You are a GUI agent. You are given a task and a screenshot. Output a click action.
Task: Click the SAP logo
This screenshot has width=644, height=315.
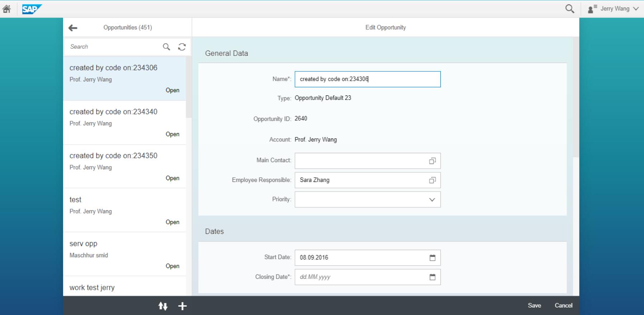pyautogui.click(x=32, y=9)
